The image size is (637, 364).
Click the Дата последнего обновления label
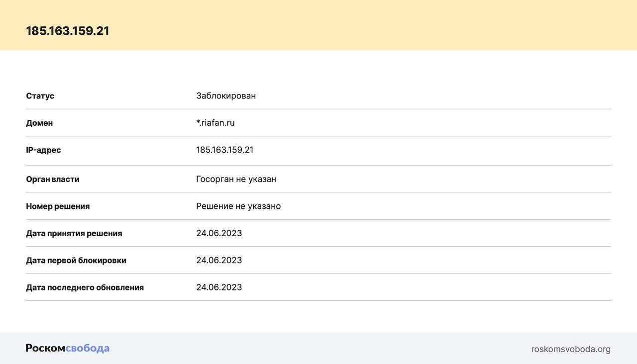pos(85,287)
